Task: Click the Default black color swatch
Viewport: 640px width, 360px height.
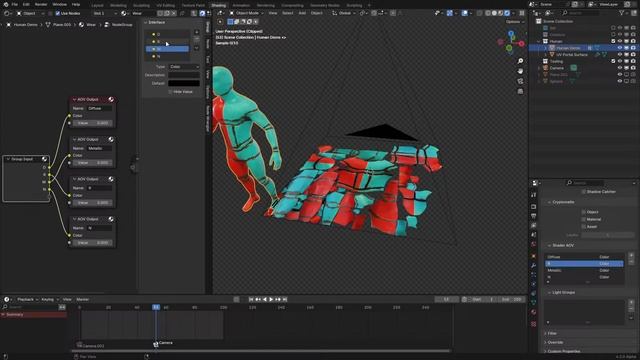Action: (184, 83)
